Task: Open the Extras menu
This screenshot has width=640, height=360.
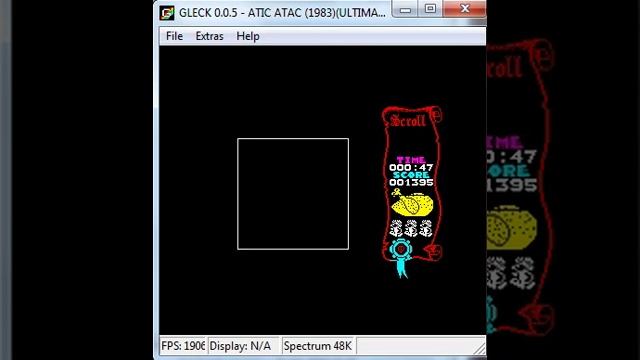Action: (209, 36)
